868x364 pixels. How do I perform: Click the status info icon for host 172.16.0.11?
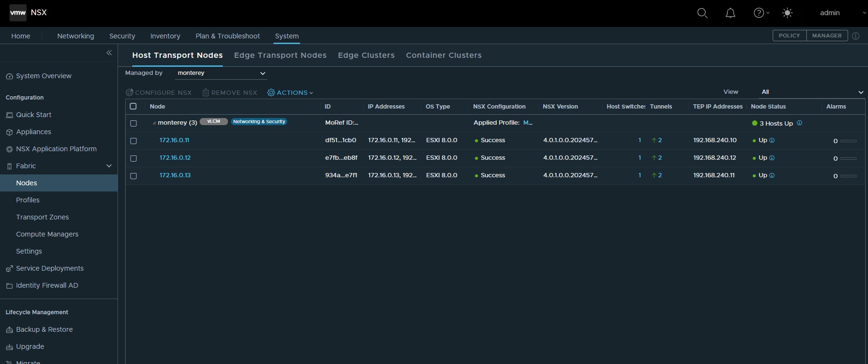click(x=772, y=140)
